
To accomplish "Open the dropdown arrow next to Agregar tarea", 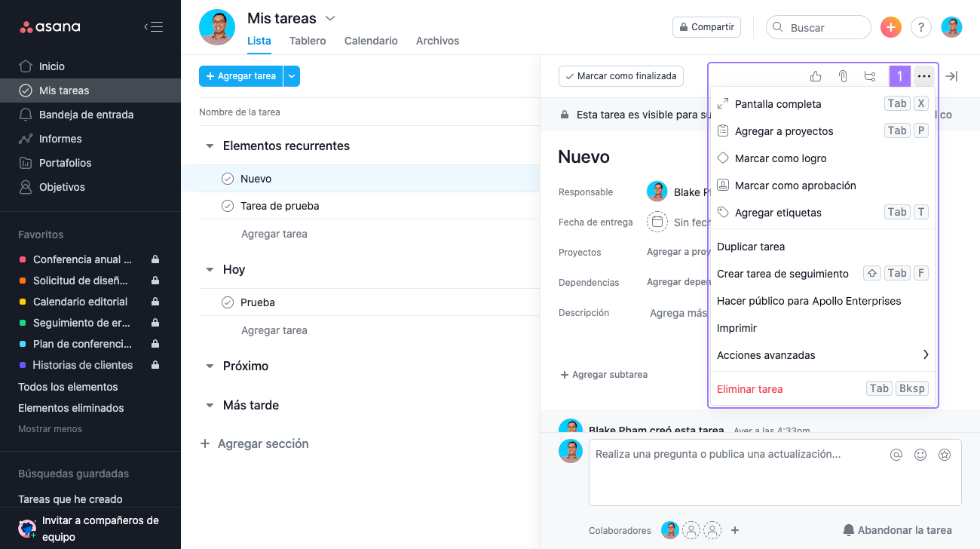I will [292, 76].
